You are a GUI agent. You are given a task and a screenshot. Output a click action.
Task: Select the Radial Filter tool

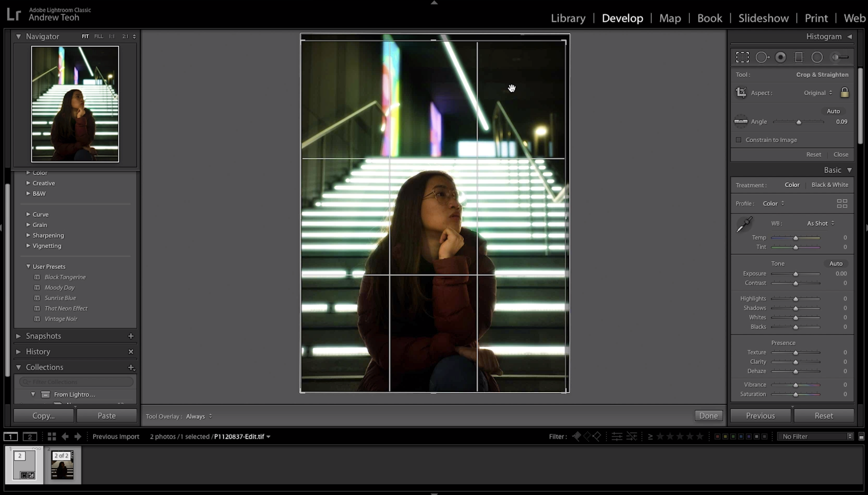coord(817,57)
